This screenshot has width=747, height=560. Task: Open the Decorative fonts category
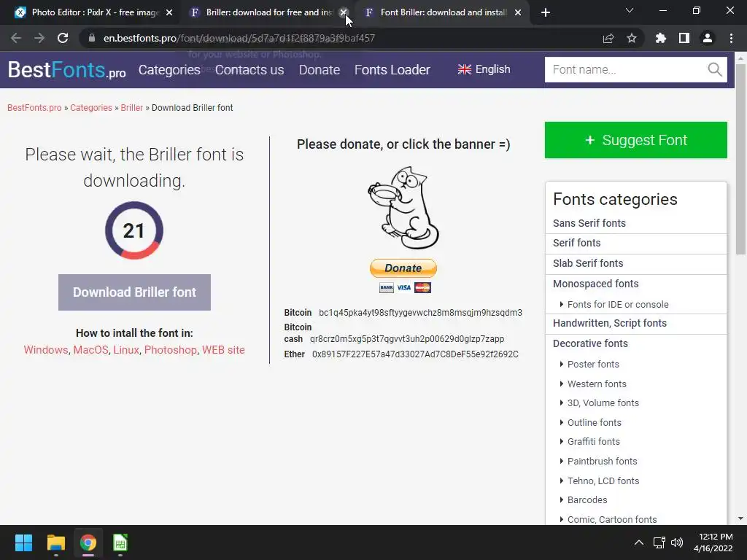coord(590,344)
